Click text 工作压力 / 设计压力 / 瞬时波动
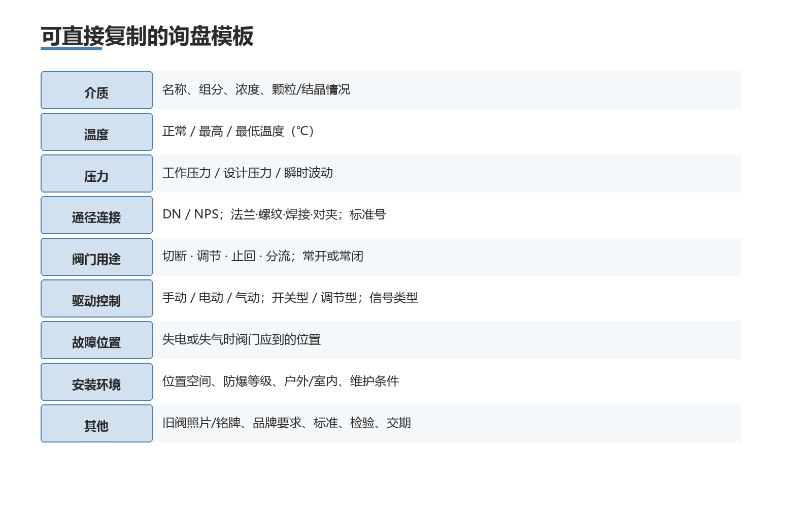 pos(248,173)
